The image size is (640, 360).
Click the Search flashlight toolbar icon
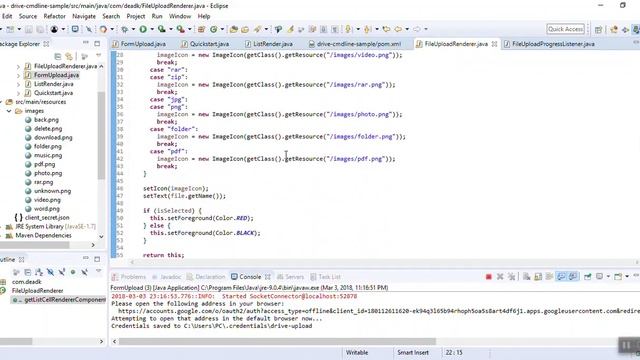click(258, 29)
